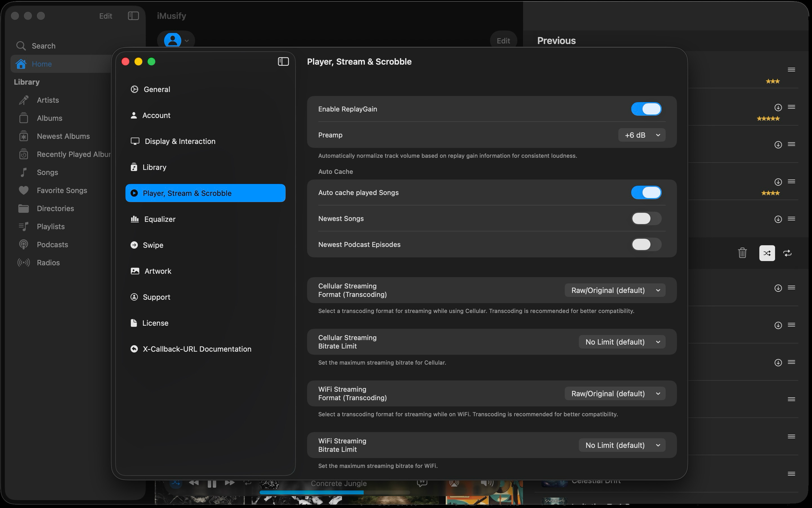The height and width of the screenshot is (508, 812).
Task: Turn off Auto cache played Songs
Action: [646, 192]
